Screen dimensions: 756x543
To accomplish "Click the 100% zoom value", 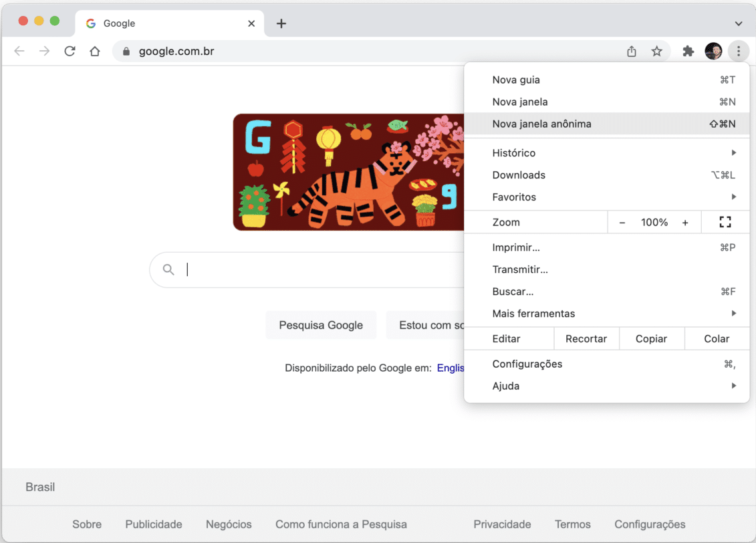I will click(x=654, y=222).
